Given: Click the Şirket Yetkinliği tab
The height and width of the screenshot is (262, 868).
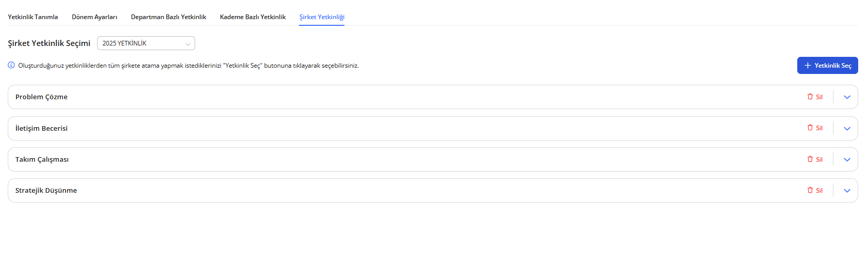Looking at the screenshot, I should (322, 17).
